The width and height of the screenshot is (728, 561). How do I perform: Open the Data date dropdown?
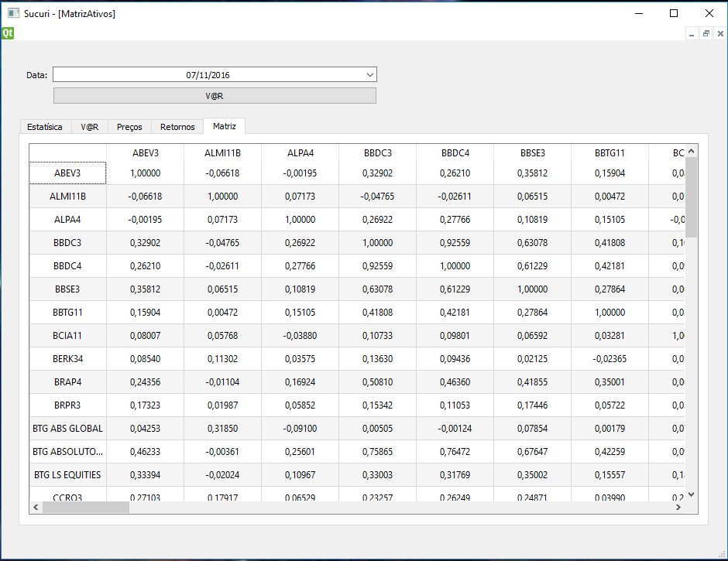370,75
